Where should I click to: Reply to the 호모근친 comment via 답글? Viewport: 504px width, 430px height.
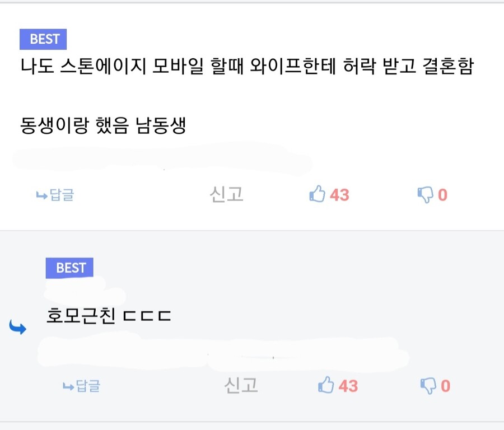point(81,386)
